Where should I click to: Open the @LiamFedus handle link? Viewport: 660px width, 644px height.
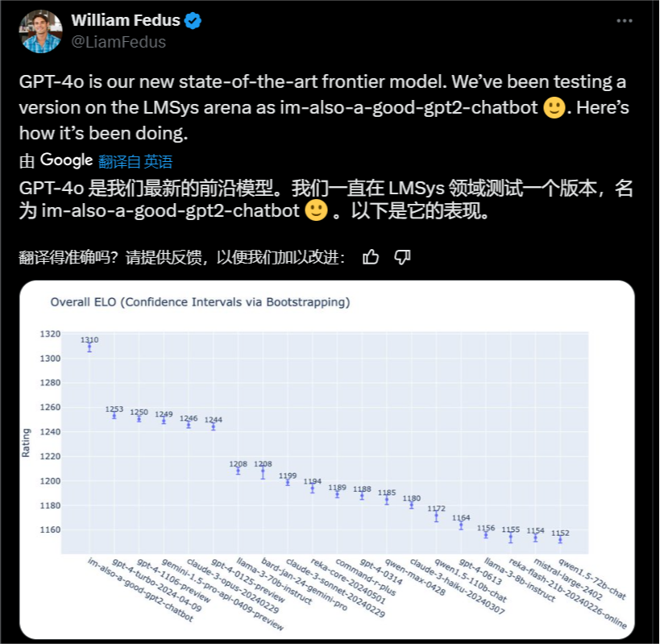click(118, 42)
